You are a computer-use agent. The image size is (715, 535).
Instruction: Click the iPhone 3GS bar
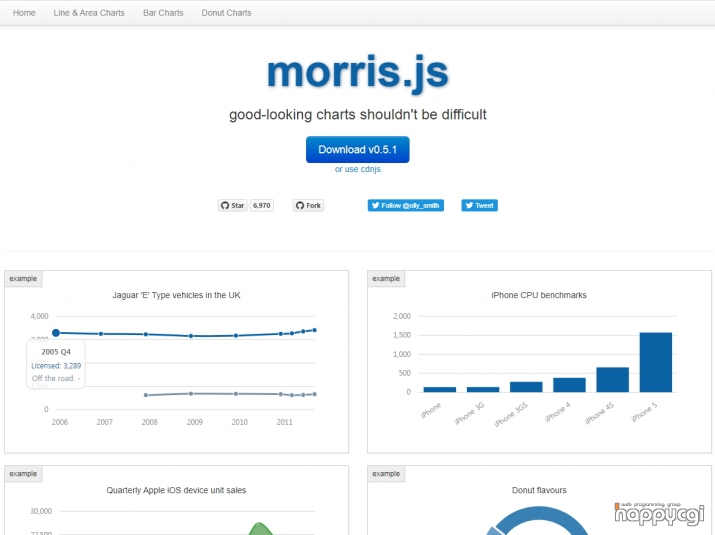click(526, 387)
